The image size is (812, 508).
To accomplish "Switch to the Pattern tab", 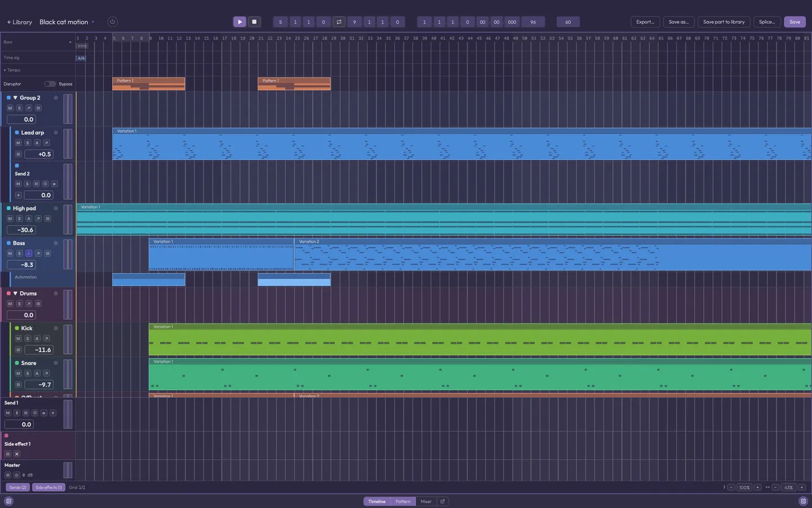I will pos(403,501).
